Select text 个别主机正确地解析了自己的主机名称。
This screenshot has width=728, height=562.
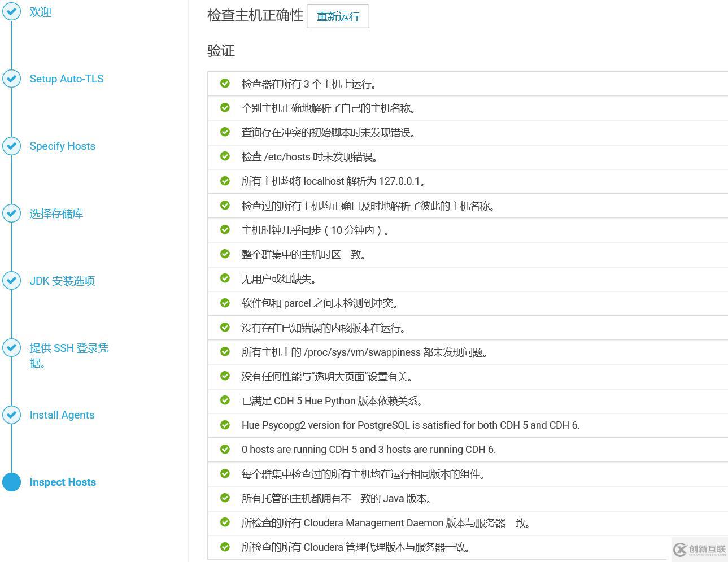tap(329, 108)
